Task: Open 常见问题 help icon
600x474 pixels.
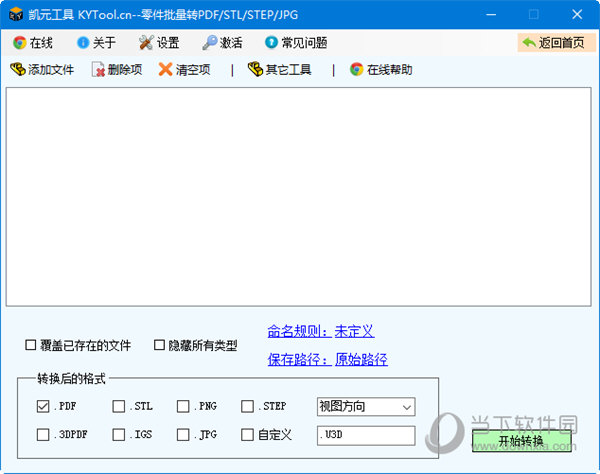Action: 271,42
